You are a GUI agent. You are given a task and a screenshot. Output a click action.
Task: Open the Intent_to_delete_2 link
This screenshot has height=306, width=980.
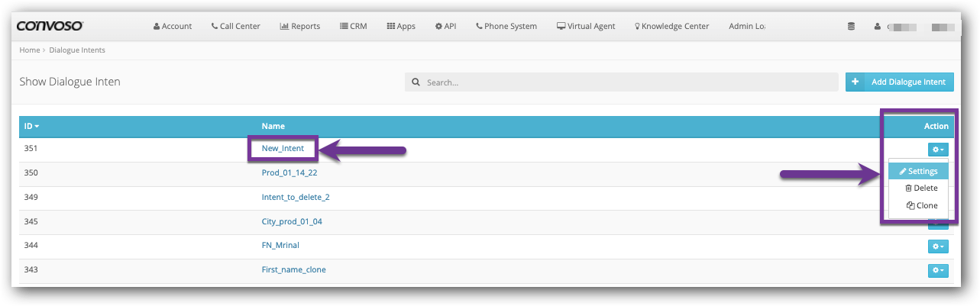(x=296, y=197)
